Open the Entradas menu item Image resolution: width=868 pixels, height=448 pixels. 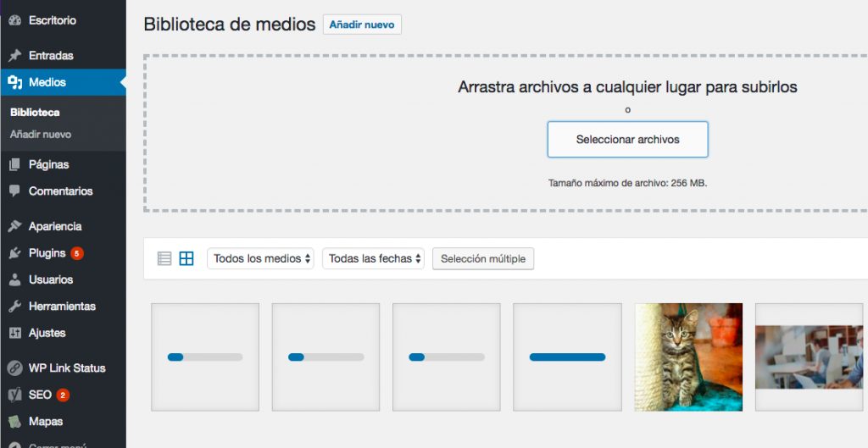pos(63,55)
